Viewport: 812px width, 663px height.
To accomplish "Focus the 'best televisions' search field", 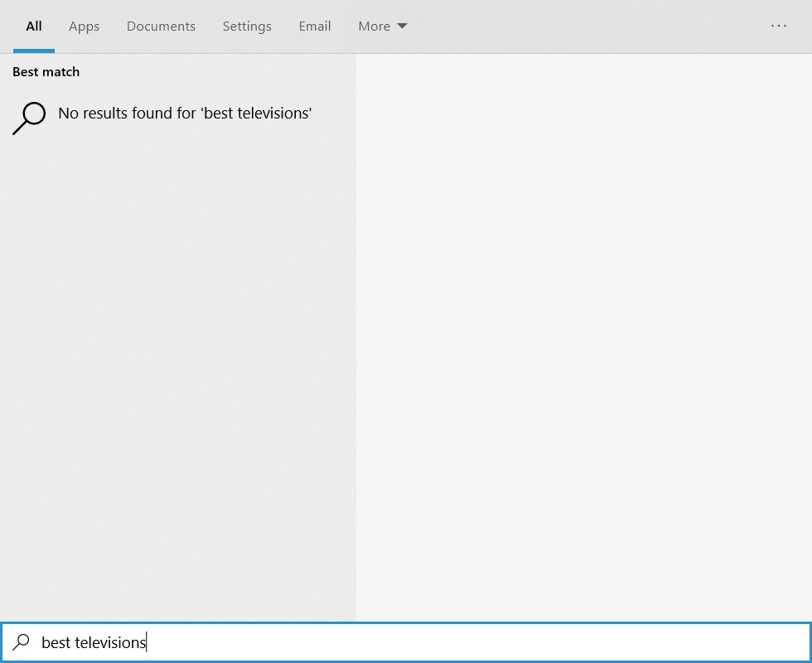I will [406, 642].
